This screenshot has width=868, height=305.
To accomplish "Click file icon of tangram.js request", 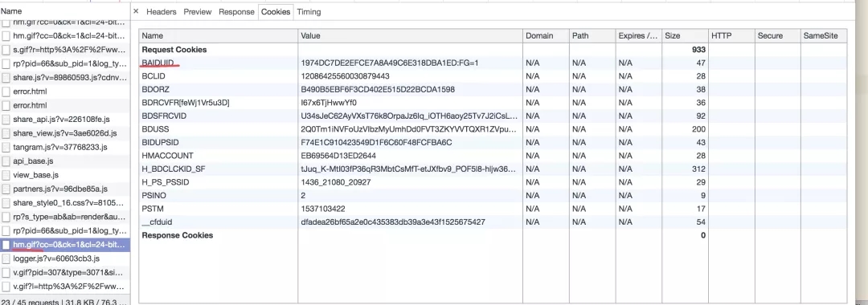I will pos(6,147).
